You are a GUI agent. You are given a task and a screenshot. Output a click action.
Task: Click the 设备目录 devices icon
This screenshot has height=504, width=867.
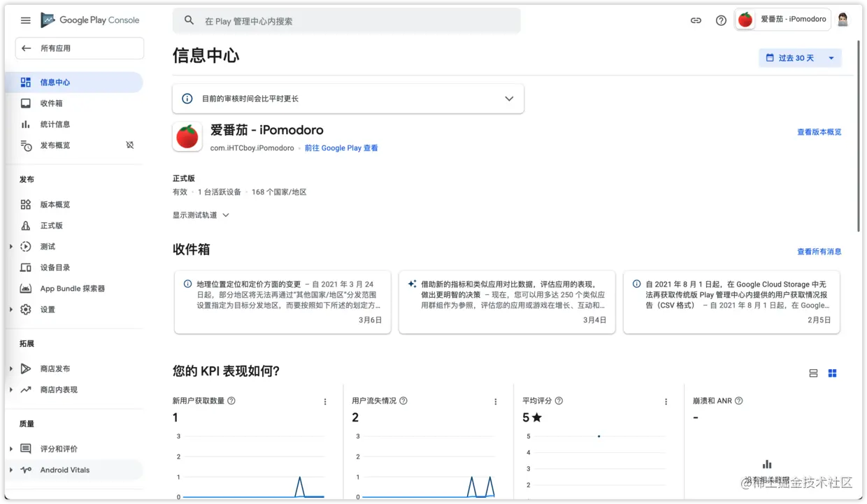26,268
